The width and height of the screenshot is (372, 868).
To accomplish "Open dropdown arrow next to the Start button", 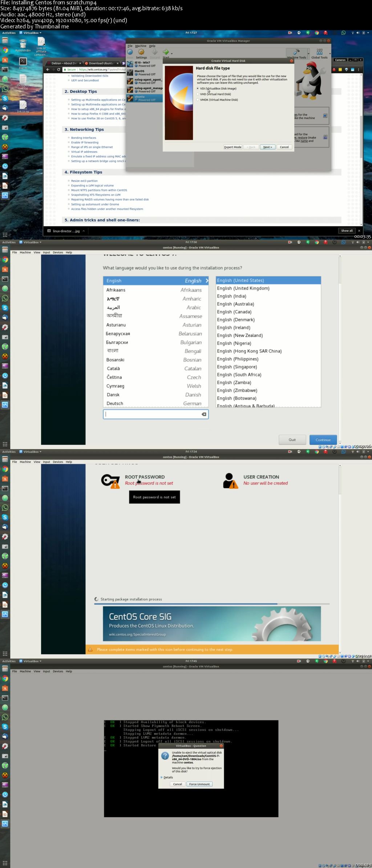I will click(x=172, y=53).
